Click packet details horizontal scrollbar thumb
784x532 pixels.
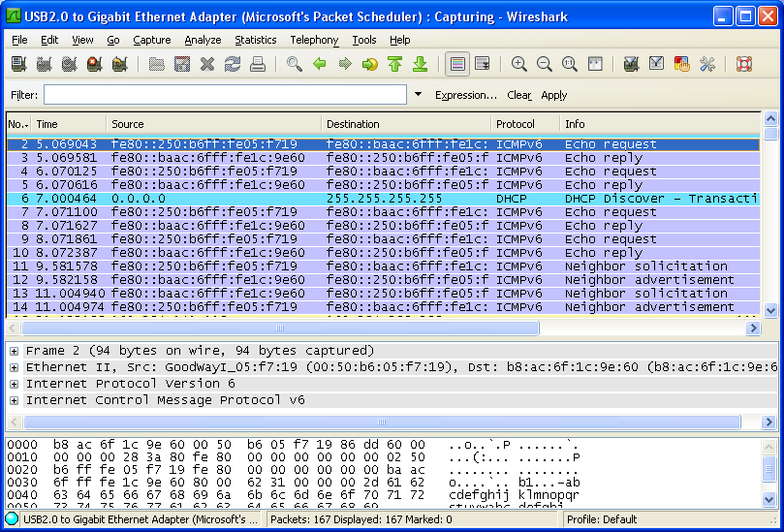click(x=382, y=422)
